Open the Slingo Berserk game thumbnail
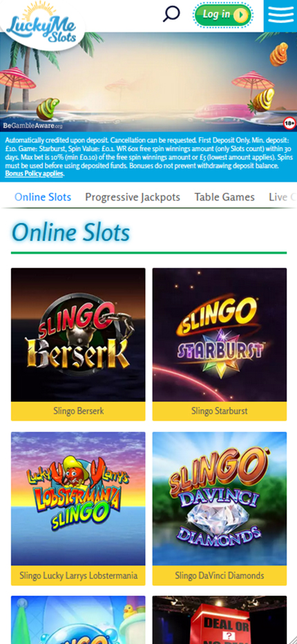This screenshot has width=297, height=644. [78, 334]
